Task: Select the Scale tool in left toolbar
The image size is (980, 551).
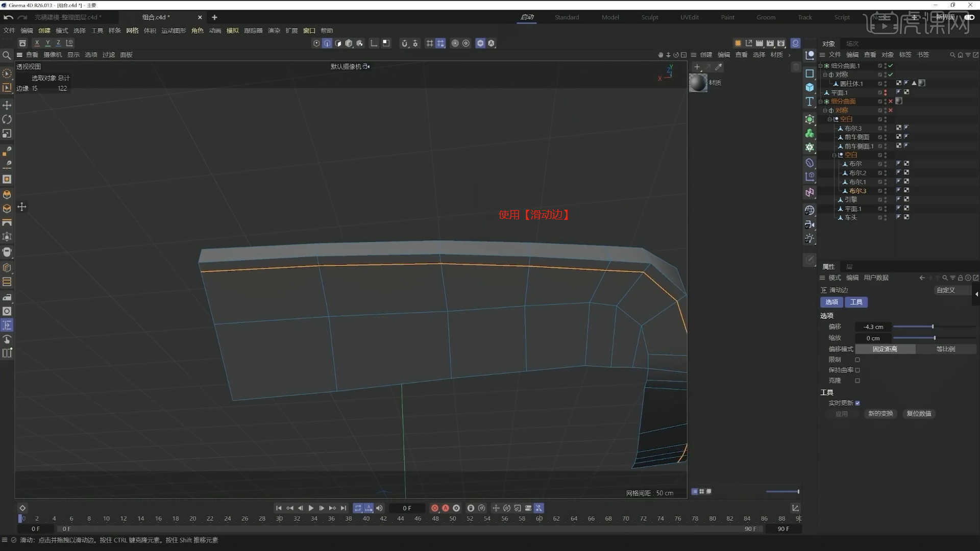Action: [x=7, y=134]
